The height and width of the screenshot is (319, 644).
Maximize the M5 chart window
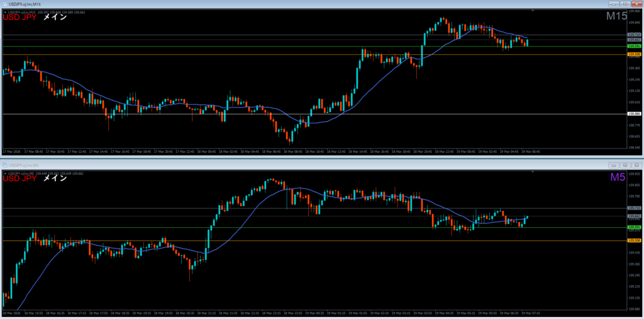tap(624, 164)
